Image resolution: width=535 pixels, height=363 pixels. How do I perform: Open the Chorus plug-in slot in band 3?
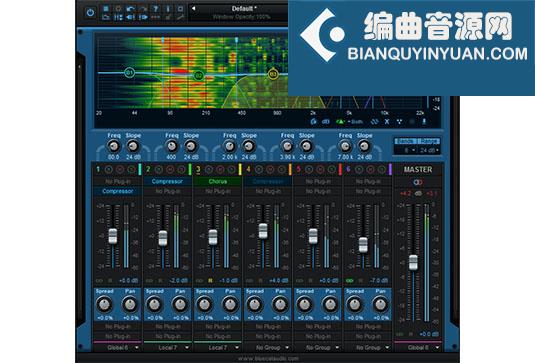click(218, 182)
